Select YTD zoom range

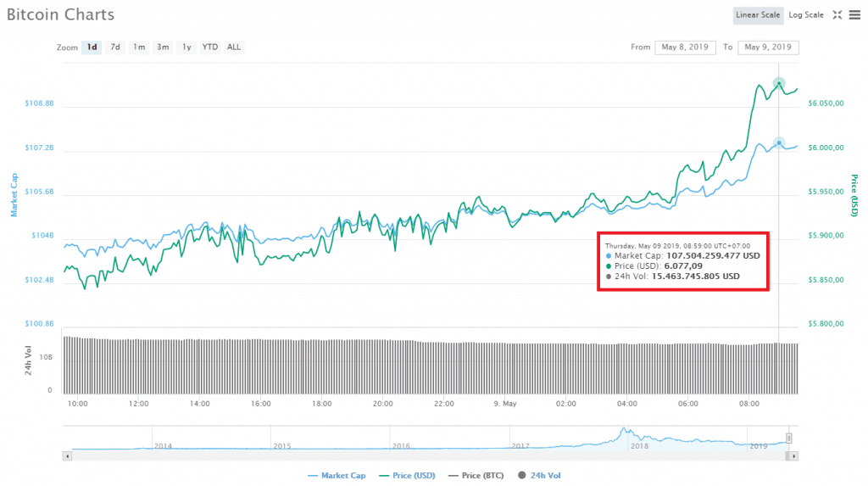tap(210, 47)
